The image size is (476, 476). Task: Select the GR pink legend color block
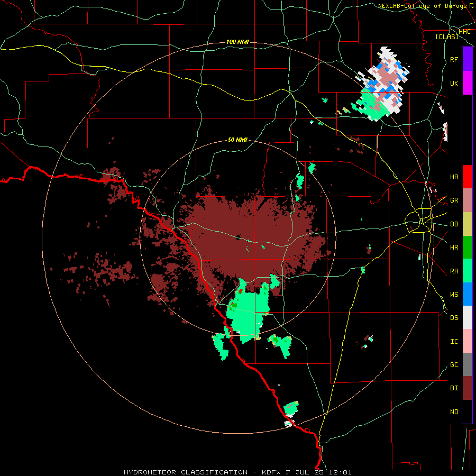coord(467,200)
